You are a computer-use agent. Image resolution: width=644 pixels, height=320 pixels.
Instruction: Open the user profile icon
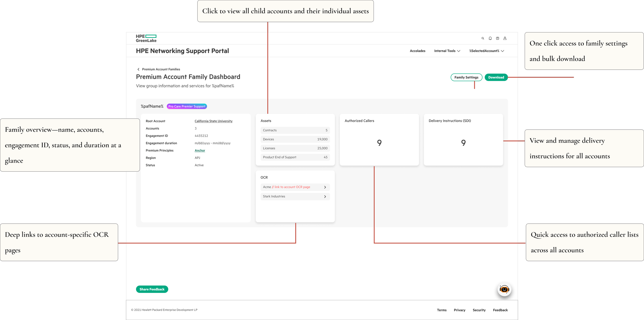pyautogui.click(x=505, y=38)
